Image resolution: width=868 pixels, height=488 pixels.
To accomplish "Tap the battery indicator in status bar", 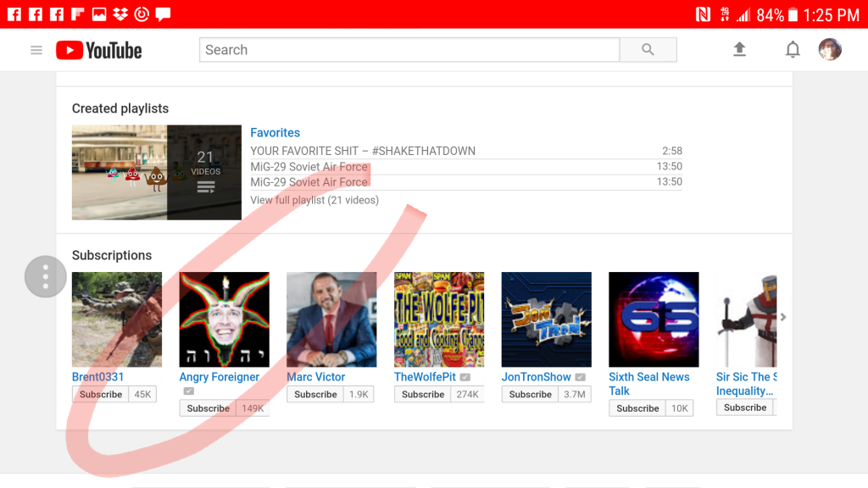I will (x=793, y=14).
